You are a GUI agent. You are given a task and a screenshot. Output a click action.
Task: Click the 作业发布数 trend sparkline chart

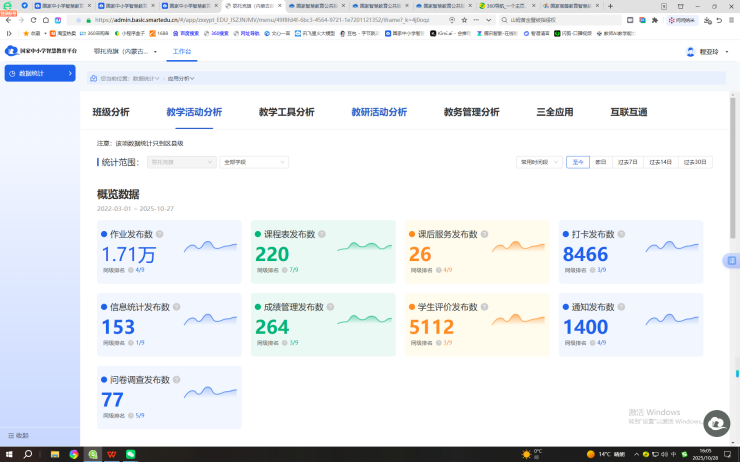click(x=207, y=246)
